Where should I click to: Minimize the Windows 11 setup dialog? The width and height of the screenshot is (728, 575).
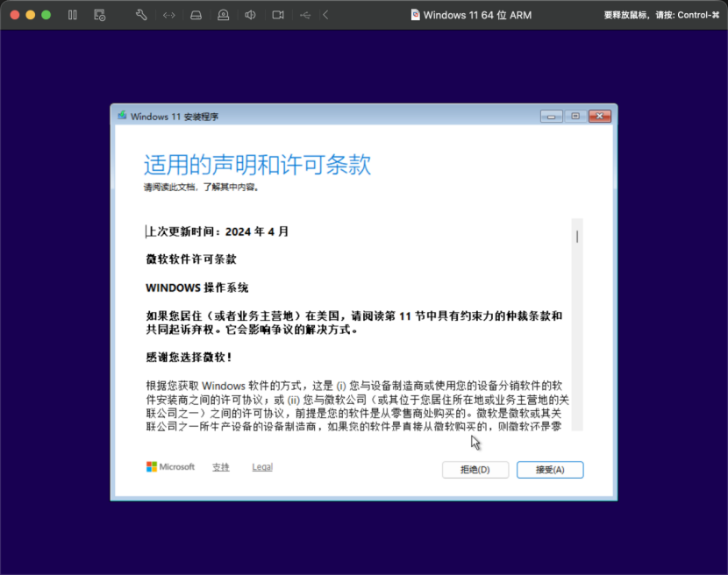(552, 116)
